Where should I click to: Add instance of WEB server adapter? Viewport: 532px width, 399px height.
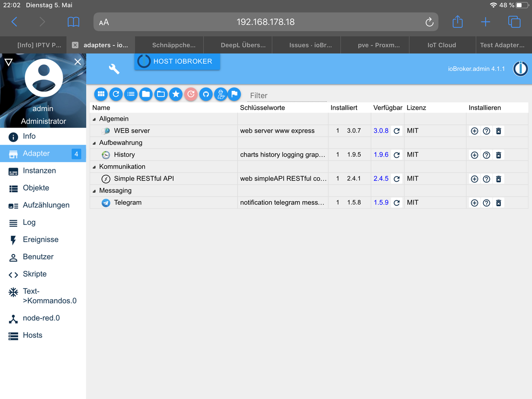pos(474,131)
